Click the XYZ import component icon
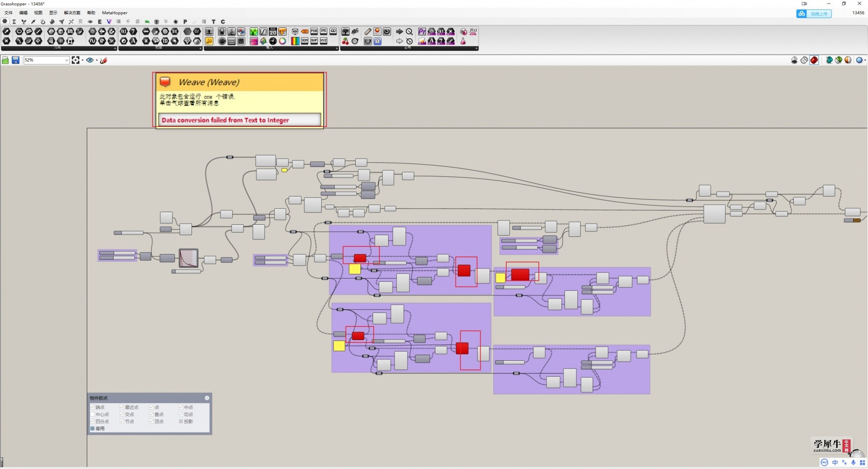The image size is (868, 469). coord(323,41)
